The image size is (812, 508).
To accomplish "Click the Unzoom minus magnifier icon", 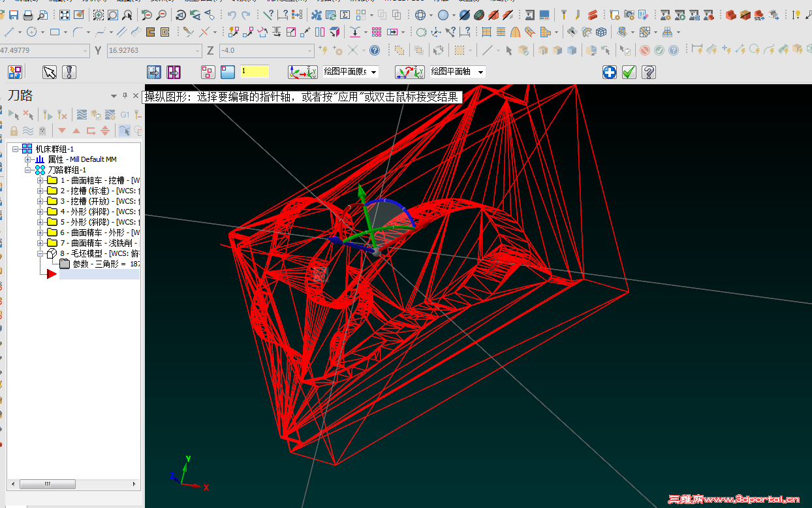I will 161,14.
